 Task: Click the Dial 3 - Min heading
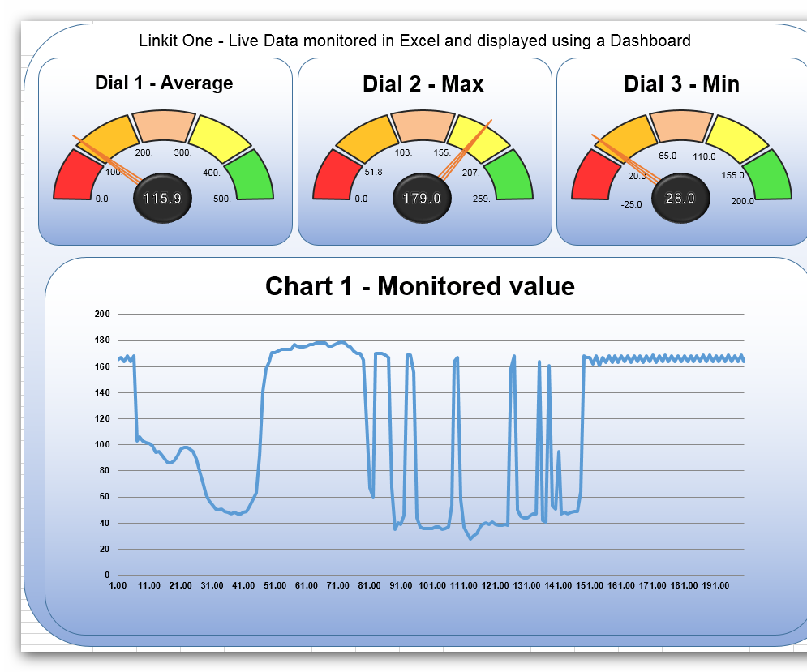click(x=681, y=83)
